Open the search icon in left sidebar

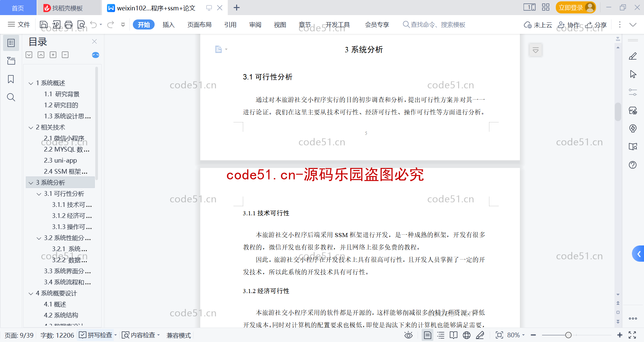pyautogui.click(x=11, y=97)
